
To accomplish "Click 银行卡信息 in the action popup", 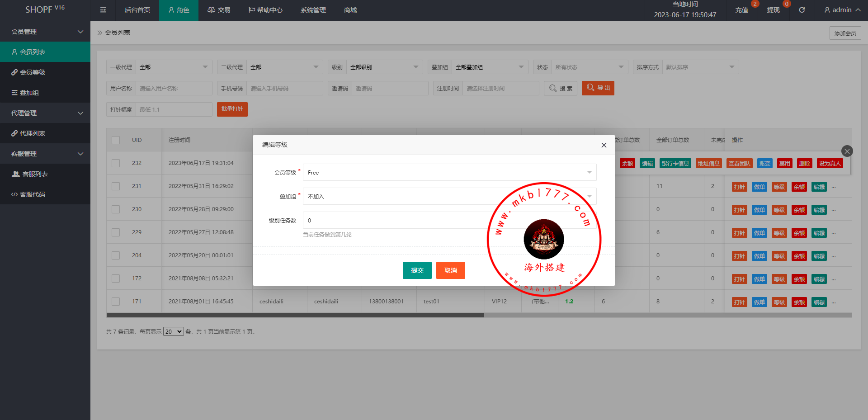I will [675, 163].
